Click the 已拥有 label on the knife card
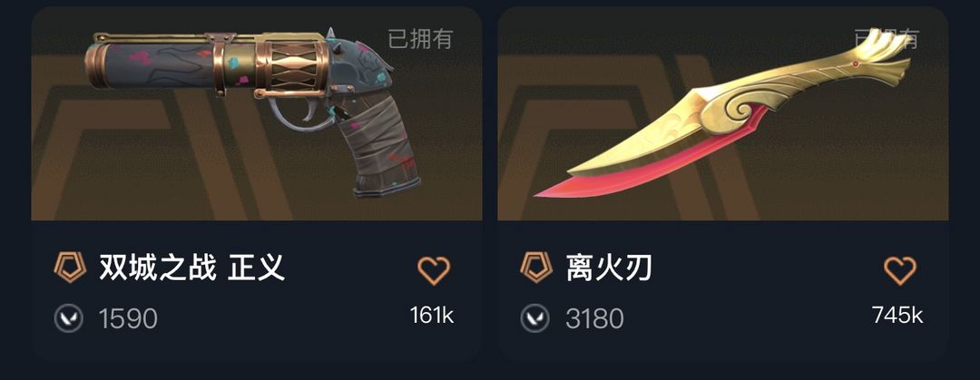 tap(887, 39)
